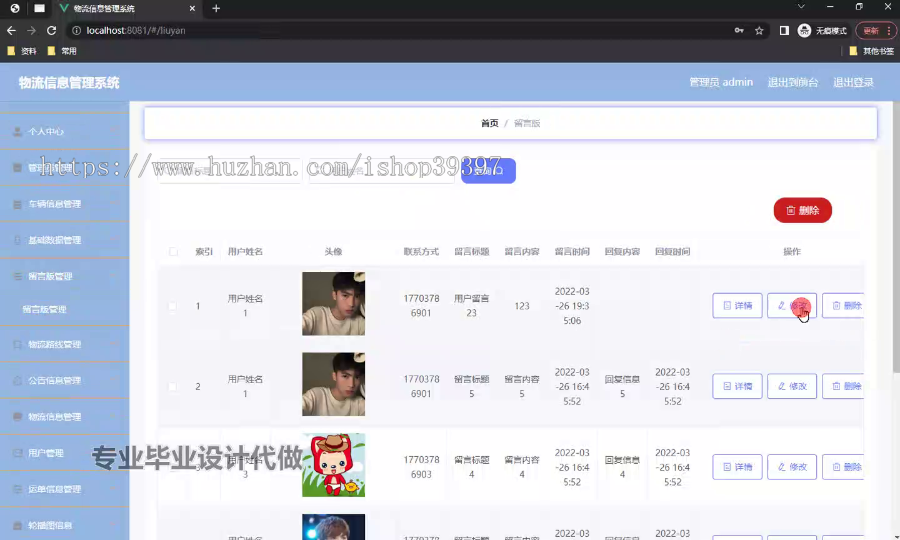Click the 物流信息管理 sidebar icon

17,417
